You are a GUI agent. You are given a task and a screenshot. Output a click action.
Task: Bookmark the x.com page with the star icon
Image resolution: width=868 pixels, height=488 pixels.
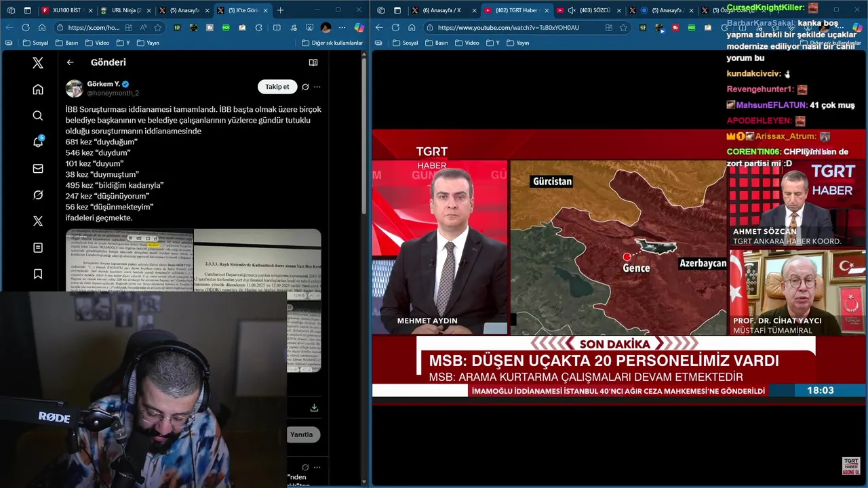[158, 28]
